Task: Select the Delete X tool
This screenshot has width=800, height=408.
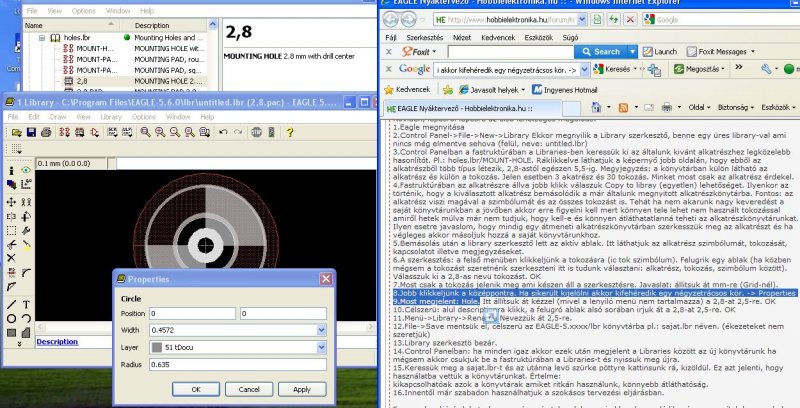Action: 11,259
